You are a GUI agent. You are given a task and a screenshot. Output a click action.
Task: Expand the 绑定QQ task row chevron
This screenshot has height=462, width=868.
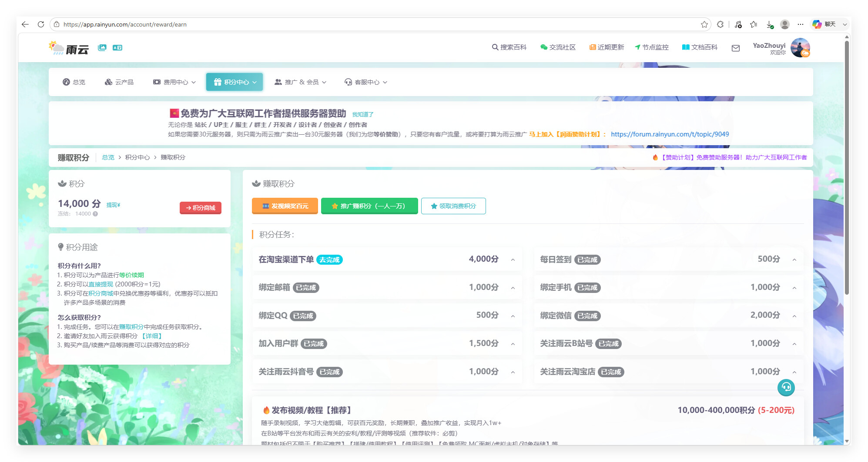coord(513,316)
